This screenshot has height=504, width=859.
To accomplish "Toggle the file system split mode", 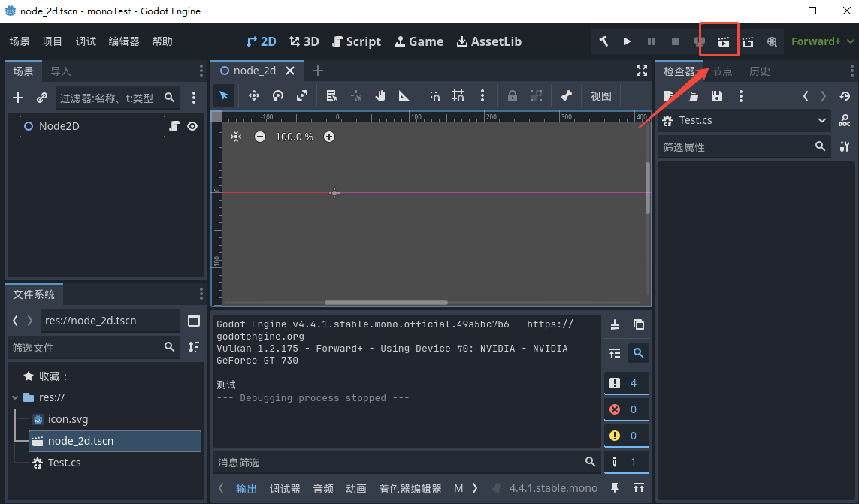I will tap(194, 321).
